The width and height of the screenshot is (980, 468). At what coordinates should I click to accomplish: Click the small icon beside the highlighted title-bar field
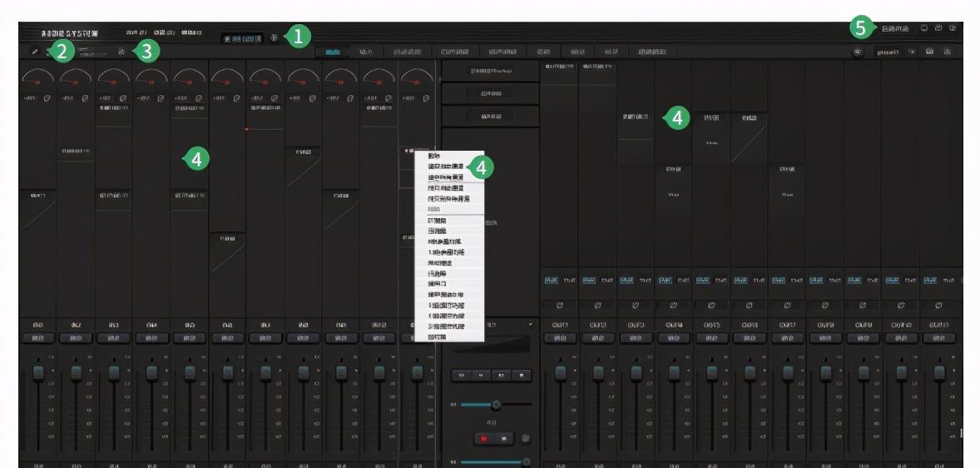pyautogui.click(x=275, y=38)
